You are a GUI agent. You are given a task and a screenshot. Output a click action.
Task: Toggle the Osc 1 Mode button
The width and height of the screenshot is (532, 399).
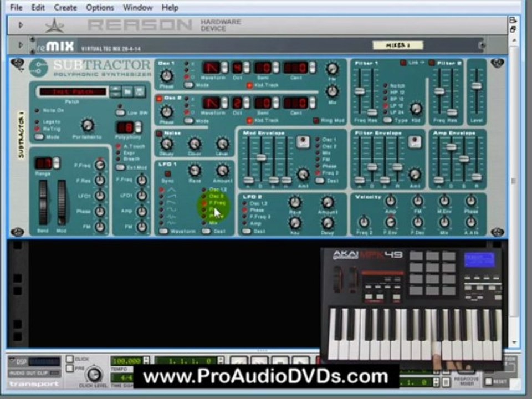click(x=188, y=85)
